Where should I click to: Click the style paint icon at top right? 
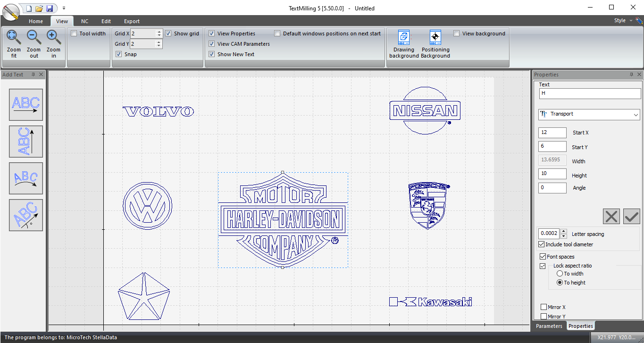click(x=639, y=20)
